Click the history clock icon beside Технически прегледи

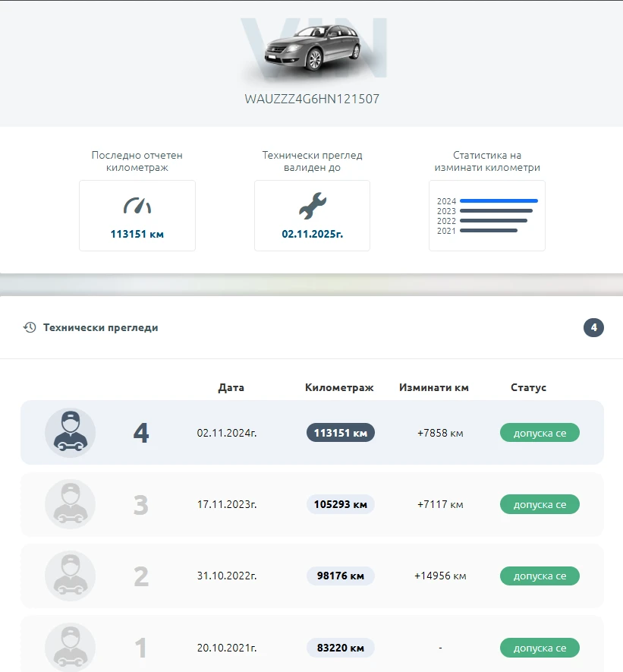30,327
